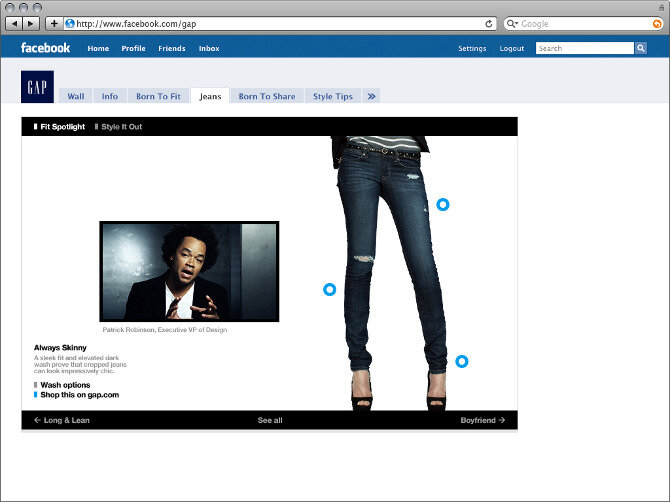Open the Profile menu item

coord(133,48)
